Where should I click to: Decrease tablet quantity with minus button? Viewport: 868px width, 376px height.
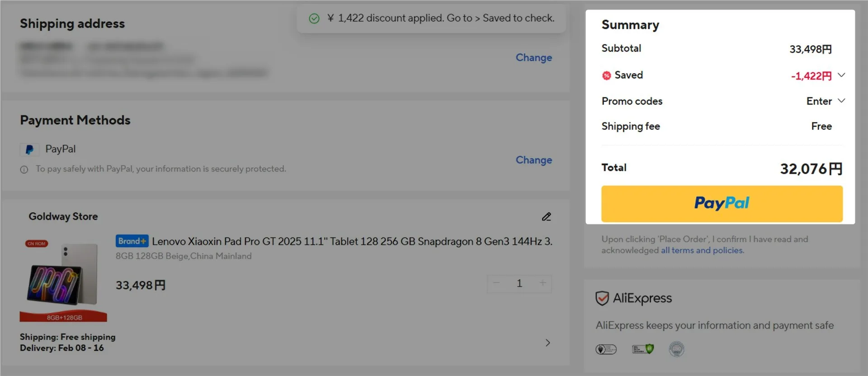(x=496, y=283)
